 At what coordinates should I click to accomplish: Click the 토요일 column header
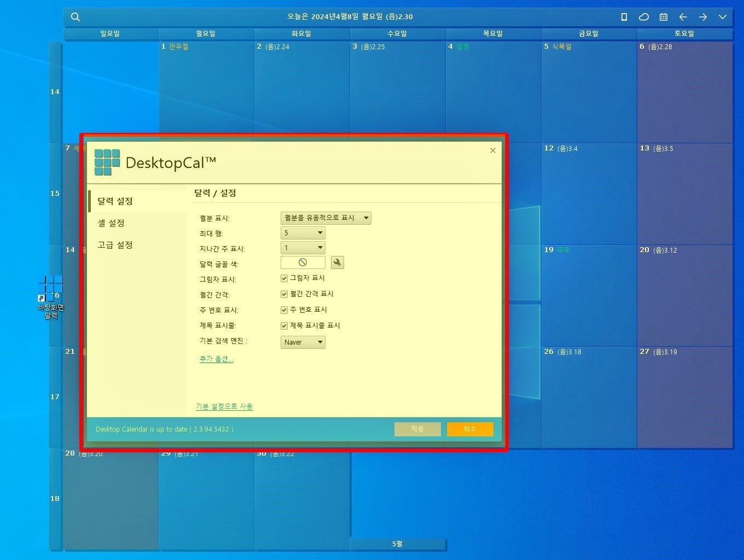point(684,34)
